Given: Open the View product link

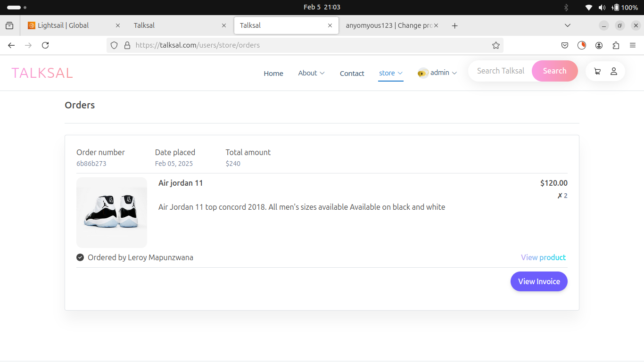Looking at the screenshot, I should [543, 257].
